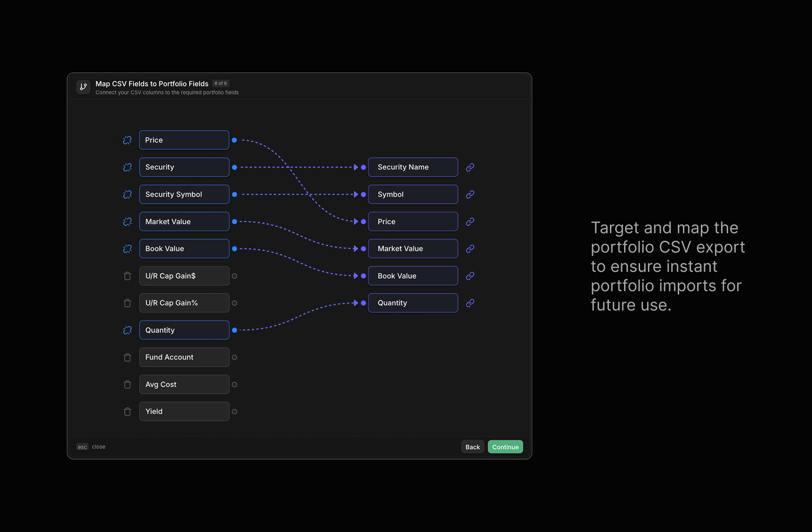The height and width of the screenshot is (532, 812).
Task: Click close beside the esc badge
Action: click(x=98, y=447)
